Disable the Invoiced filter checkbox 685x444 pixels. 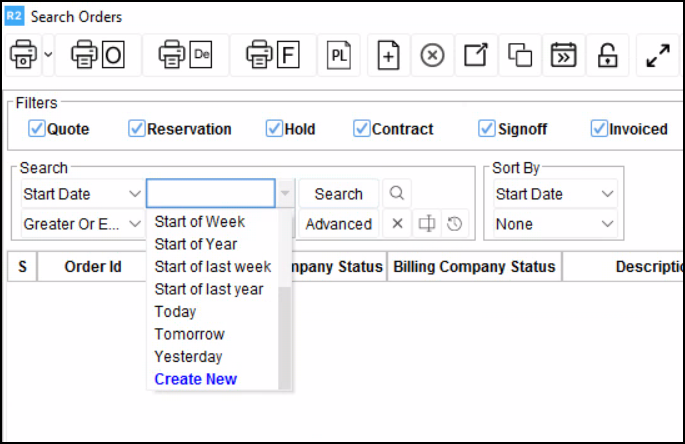[x=600, y=129]
